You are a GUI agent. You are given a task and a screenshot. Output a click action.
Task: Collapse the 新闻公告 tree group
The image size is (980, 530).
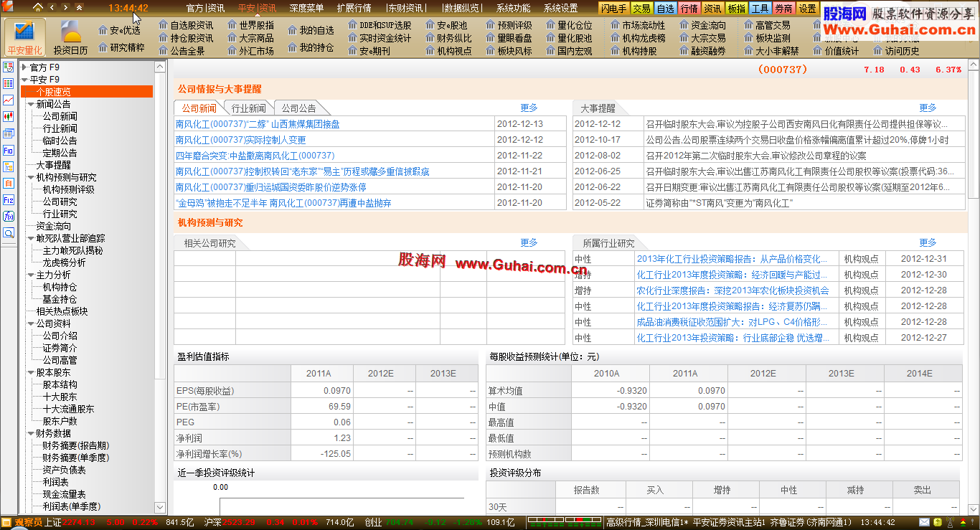31,104
